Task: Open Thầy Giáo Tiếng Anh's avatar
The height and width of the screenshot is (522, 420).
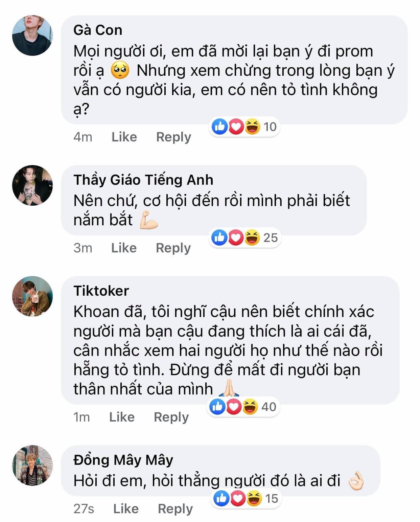Action: pyautogui.click(x=32, y=185)
